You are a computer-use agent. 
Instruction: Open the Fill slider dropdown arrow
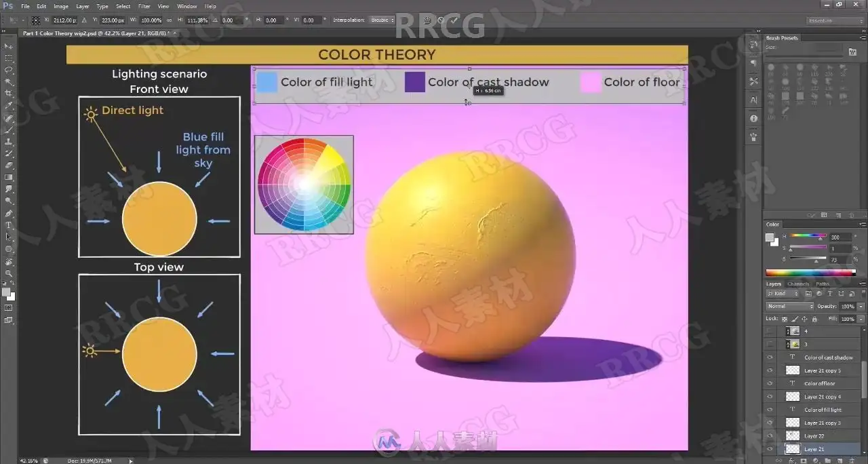[x=861, y=319]
